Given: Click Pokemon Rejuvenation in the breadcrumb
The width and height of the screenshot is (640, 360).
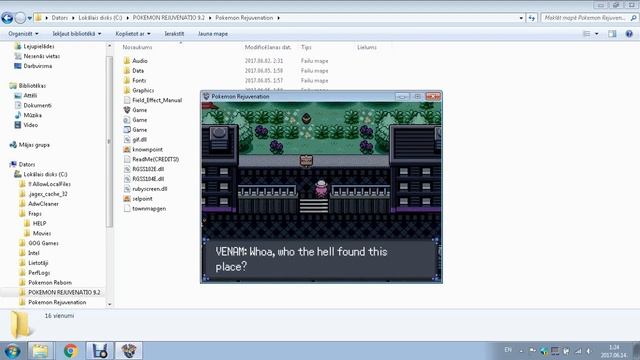Looking at the screenshot, I should [244, 18].
